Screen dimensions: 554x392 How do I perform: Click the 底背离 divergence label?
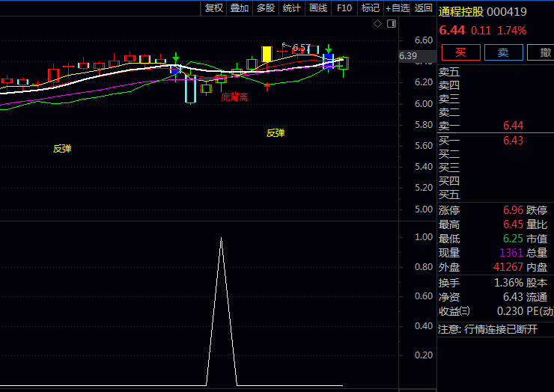tap(234, 97)
